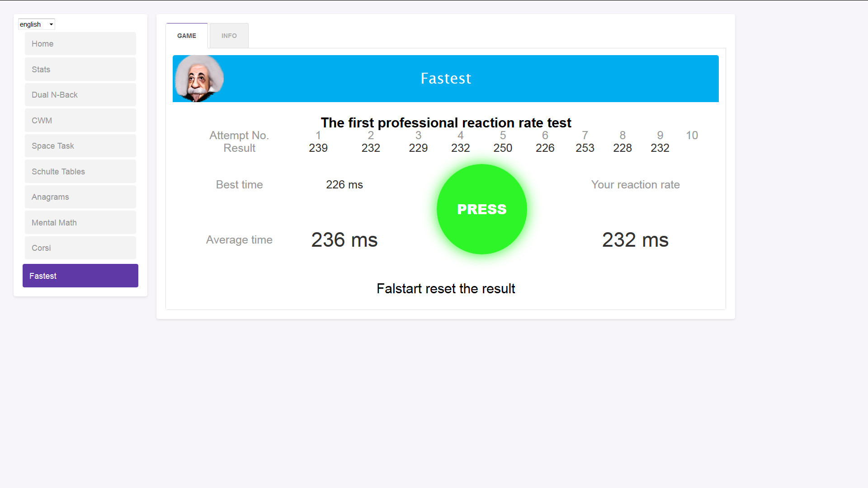868x488 pixels.
Task: Click attempt number 10 column header
Action: pos(692,136)
